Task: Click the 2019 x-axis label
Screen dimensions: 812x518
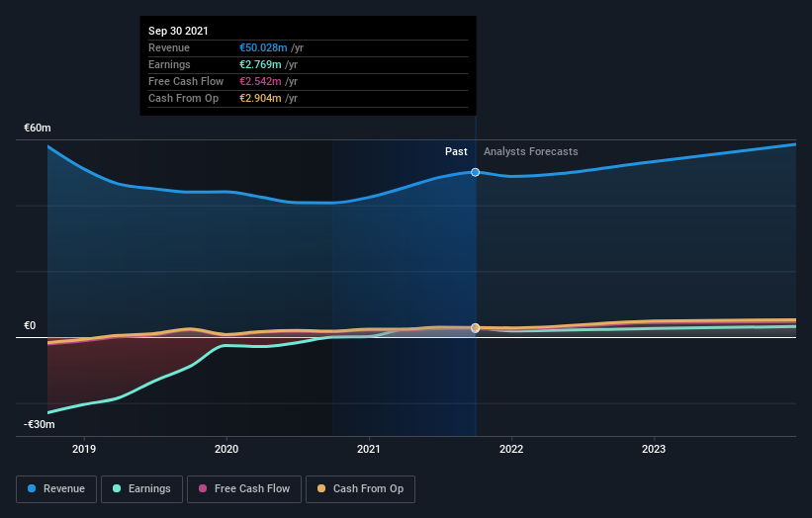Action: (84, 449)
